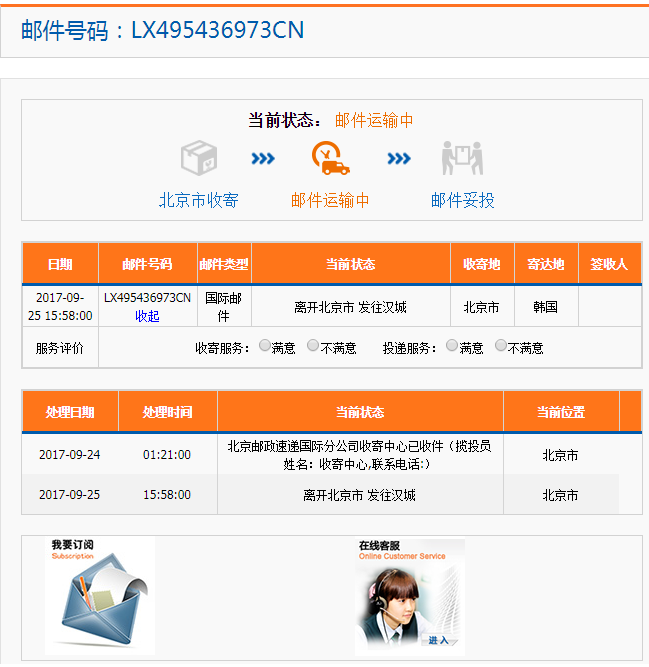Click the 日期 column header
This screenshot has width=649, height=667.
tap(60, 264)
